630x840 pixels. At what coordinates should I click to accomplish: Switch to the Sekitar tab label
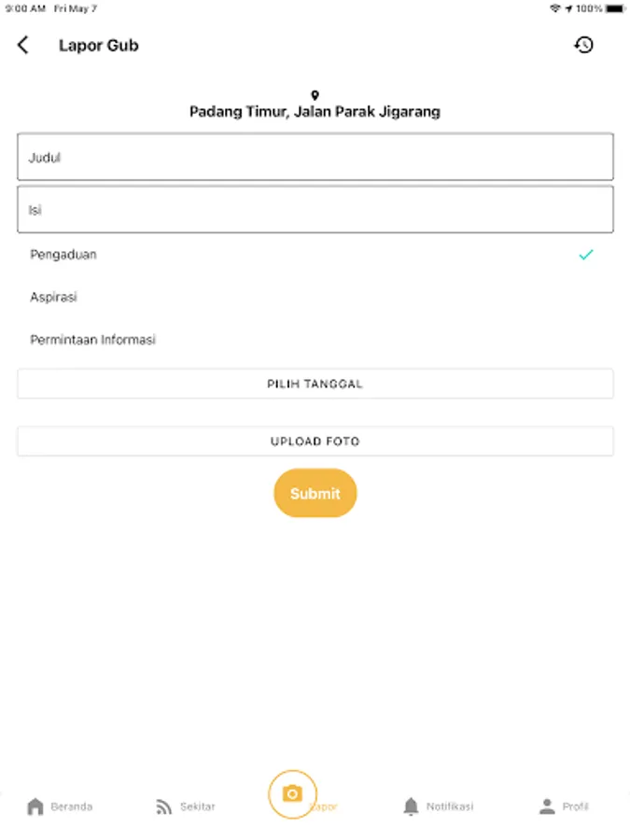[x=198, y=806]
